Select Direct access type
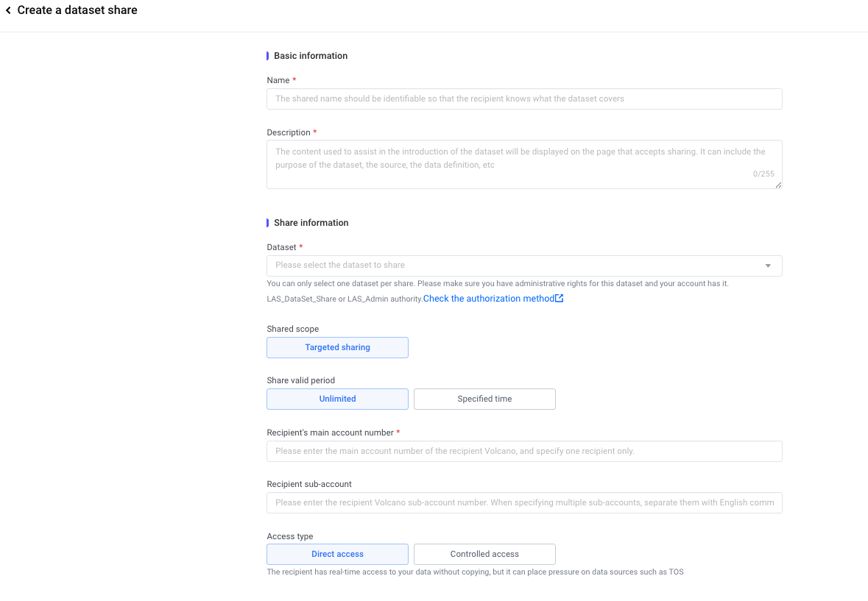The image size is (868, 601). tap(337, 554)
